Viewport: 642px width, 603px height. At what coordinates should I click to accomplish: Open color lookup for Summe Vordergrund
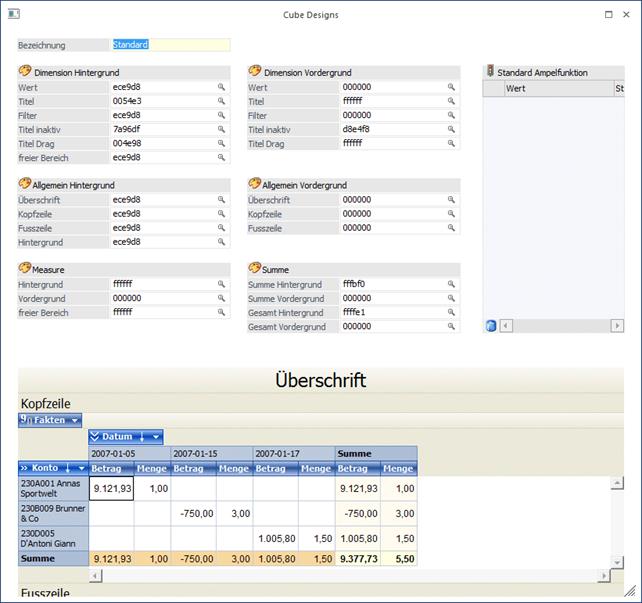[452, 299]
